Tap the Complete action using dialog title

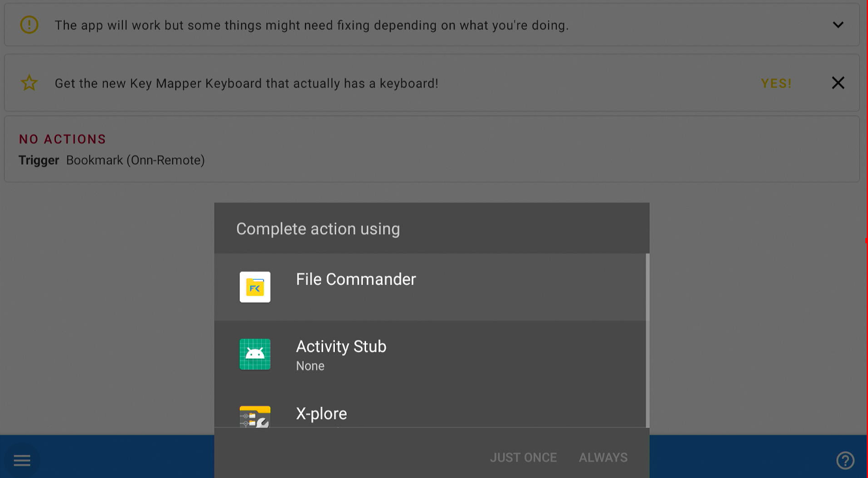tap(318, 228)
